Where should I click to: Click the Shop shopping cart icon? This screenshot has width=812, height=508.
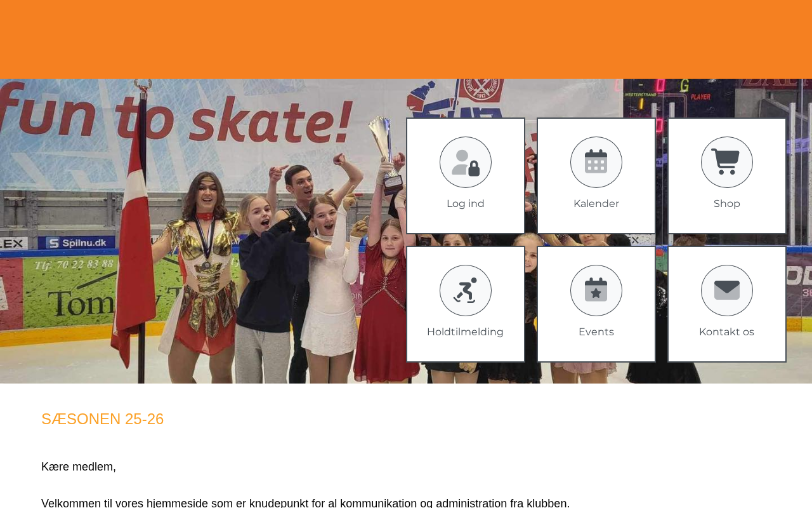tap(727, 163)
